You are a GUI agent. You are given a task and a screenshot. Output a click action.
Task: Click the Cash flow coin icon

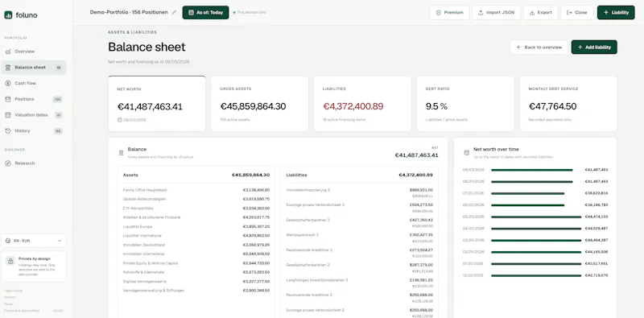tap(8, 83)
